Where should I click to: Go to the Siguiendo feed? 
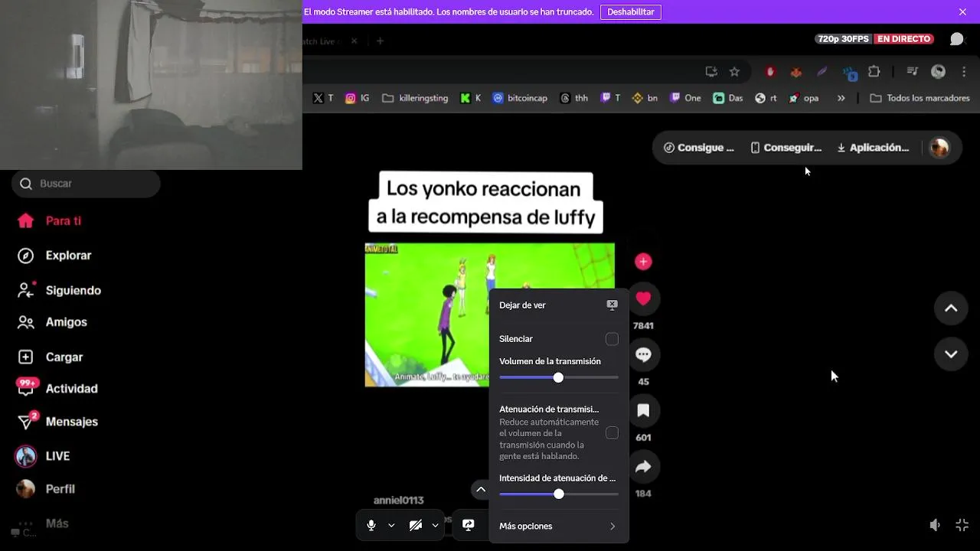coord(59,291)
